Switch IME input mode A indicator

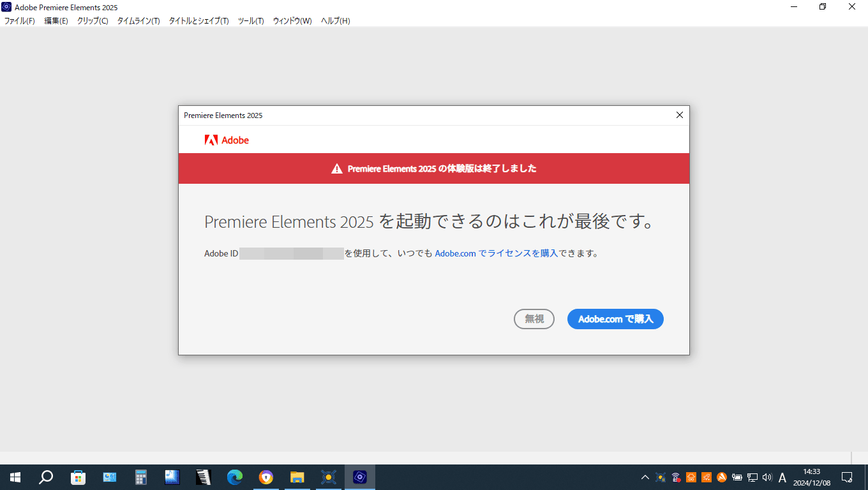782,477
